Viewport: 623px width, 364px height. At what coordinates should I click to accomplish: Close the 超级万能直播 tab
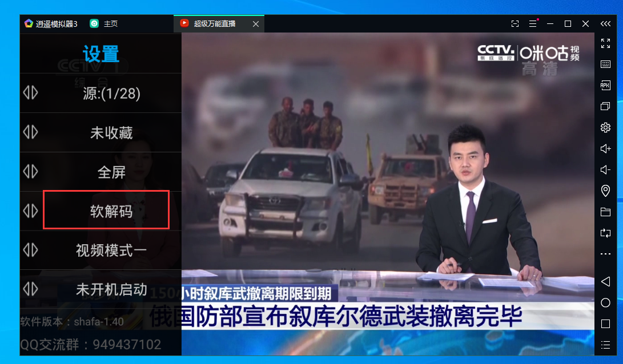[256, 24]
